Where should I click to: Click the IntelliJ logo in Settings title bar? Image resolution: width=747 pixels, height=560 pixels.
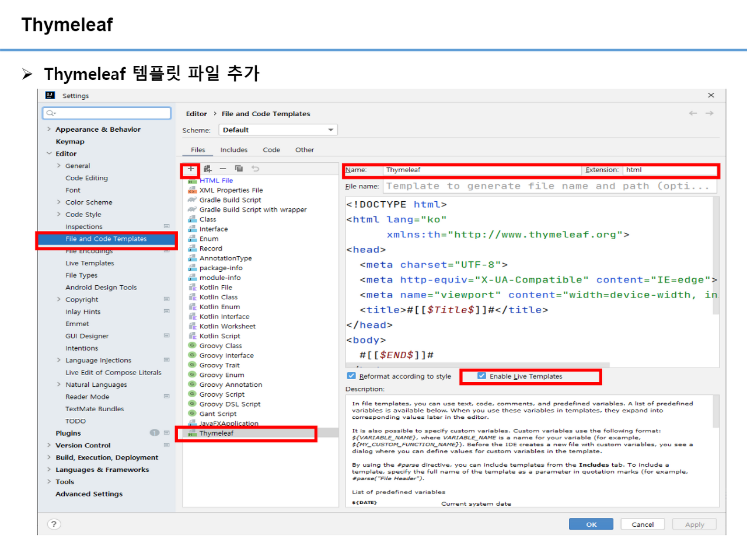(50, 96)
